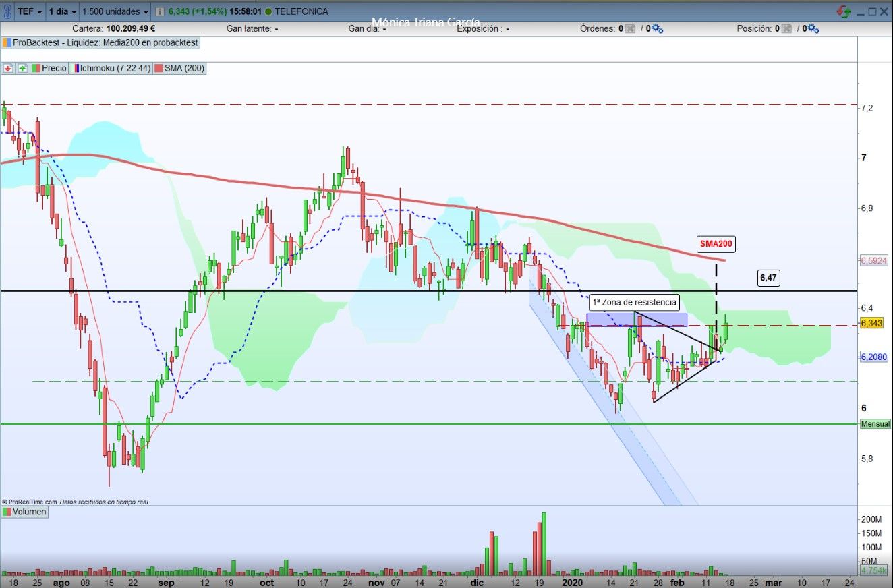Open the Volumen indicator label

point(25,512)
